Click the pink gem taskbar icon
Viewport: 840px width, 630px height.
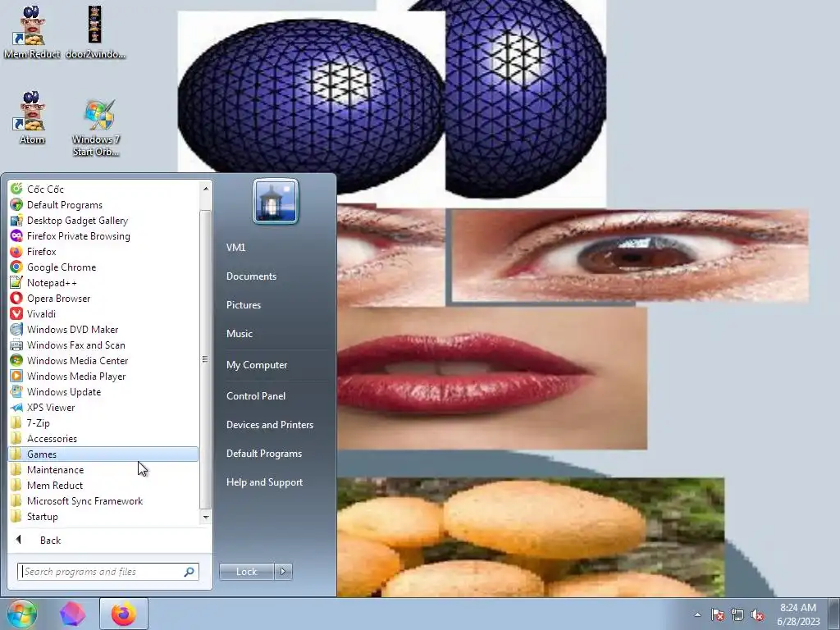[x=72, y=614]
